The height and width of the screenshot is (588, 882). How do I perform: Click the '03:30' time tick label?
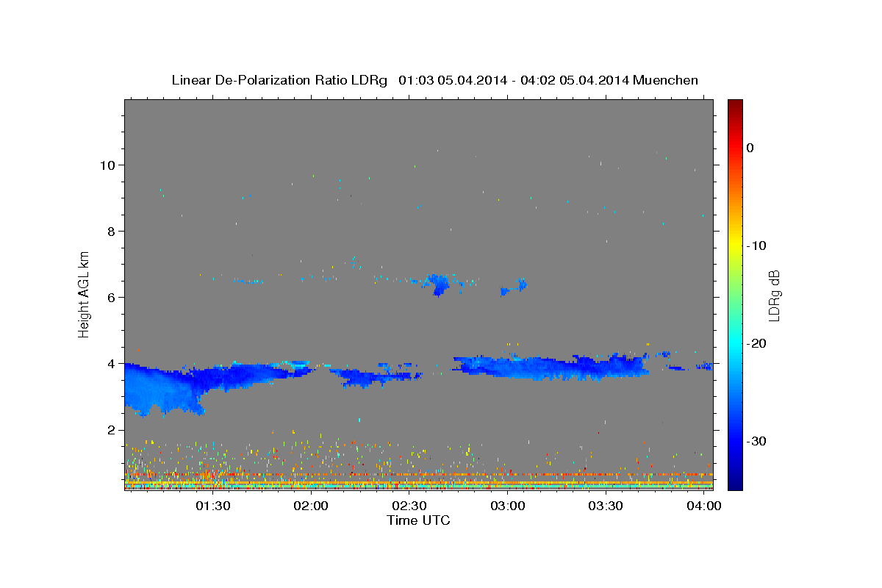[606, 506]
